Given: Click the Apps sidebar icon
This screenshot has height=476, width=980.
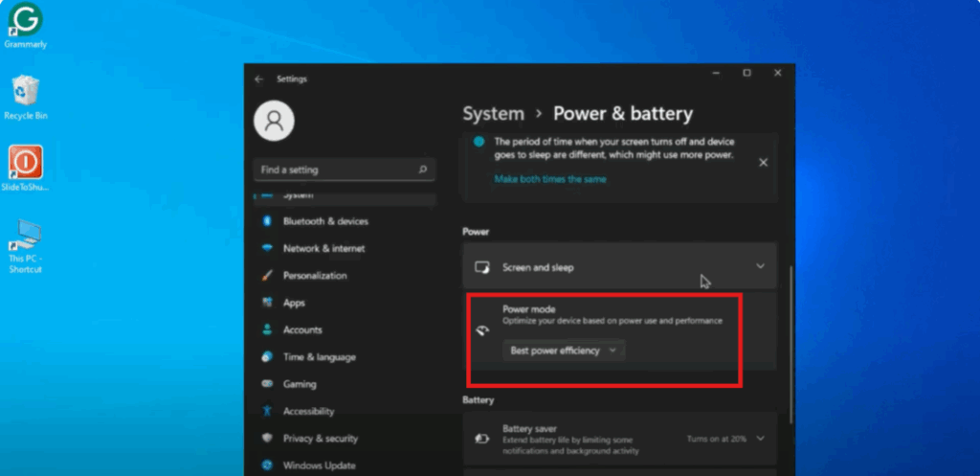Looking at the screenshot, I should pyautogui.click(x=268, y=303).
